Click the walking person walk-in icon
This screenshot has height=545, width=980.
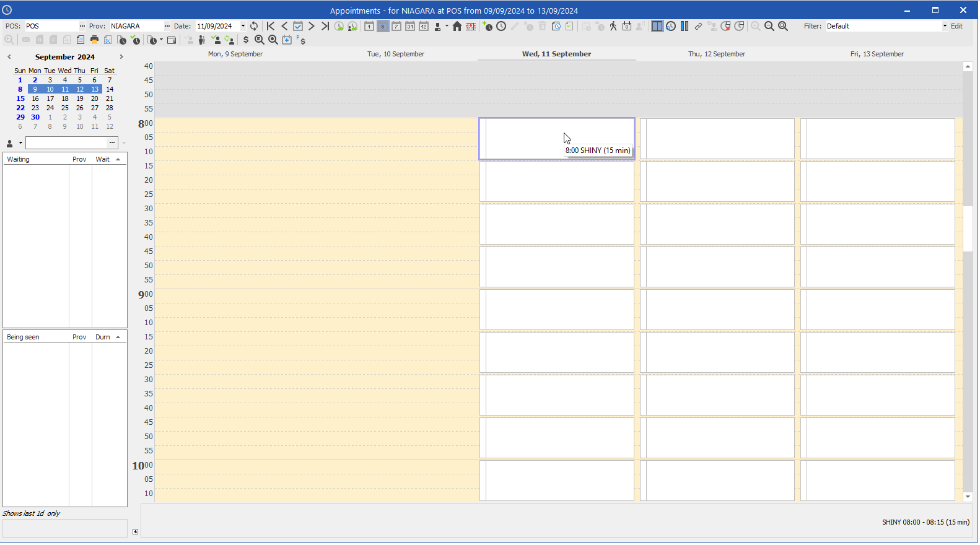click(x=613, y=26)
